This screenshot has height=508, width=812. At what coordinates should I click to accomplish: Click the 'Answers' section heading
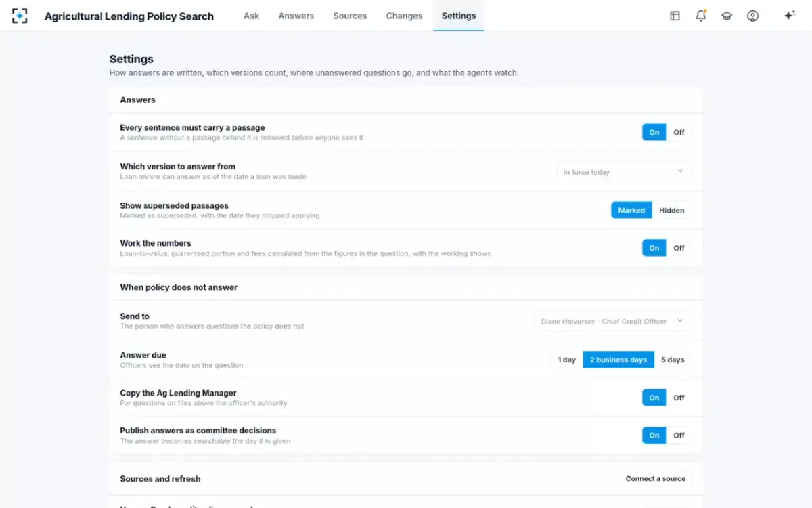pyautogui.click(x=138, y=100)
